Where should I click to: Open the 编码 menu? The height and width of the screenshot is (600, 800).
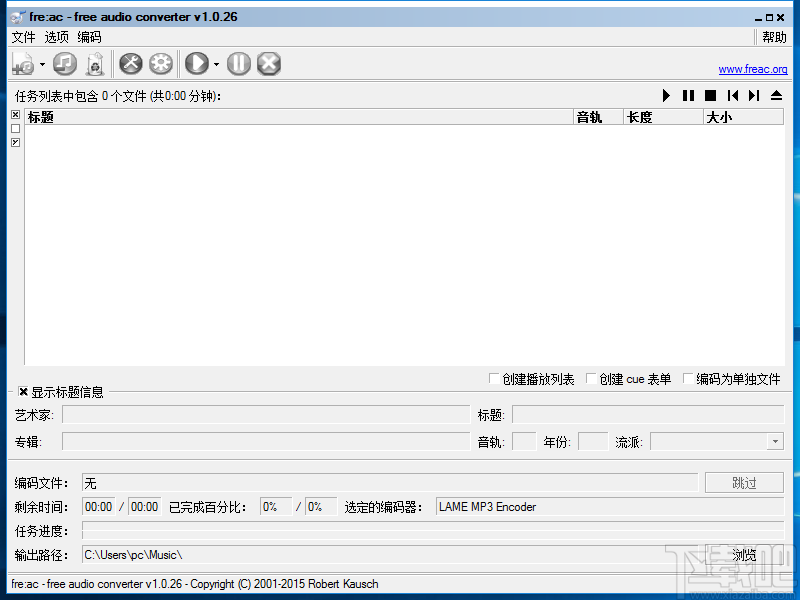click(89, 37)
